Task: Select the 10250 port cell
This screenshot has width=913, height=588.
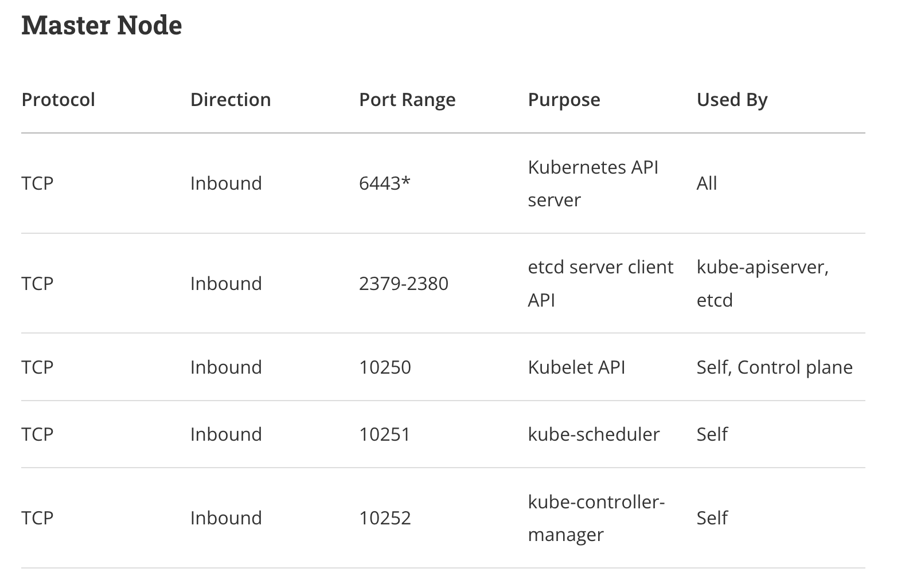Action: pyautogui.click(x=385, y=367)
